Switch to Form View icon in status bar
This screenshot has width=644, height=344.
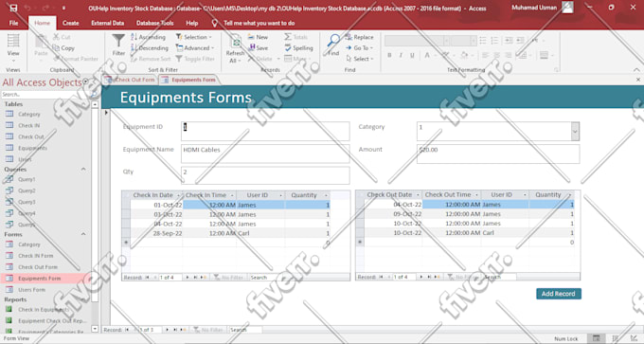(596, 338)
